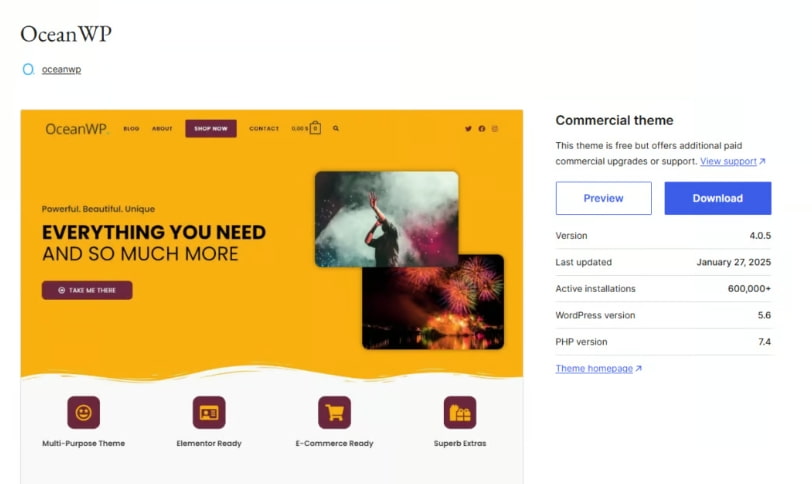The height and width of the screenshot is (484, 812).
Task: Select the CONTACT menu item in preview
Action: 264,128
